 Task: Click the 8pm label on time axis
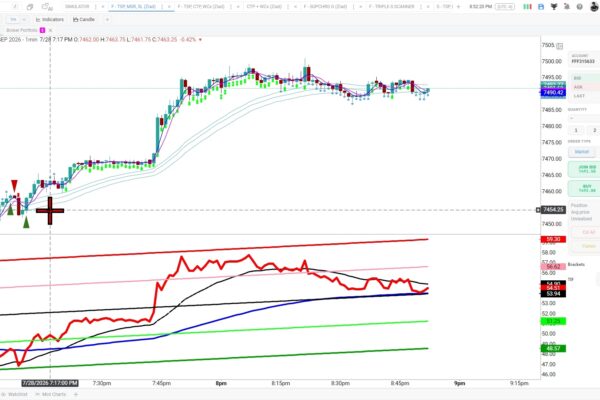coord(221,383)
